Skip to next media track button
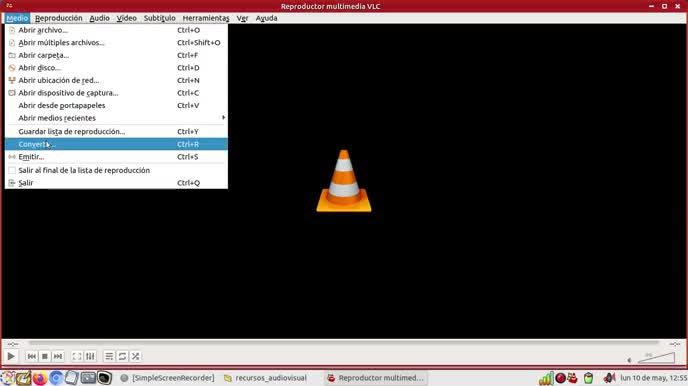The height and width of the screenshot is (386, 688). pyautogui.click(x=58, y=357)
